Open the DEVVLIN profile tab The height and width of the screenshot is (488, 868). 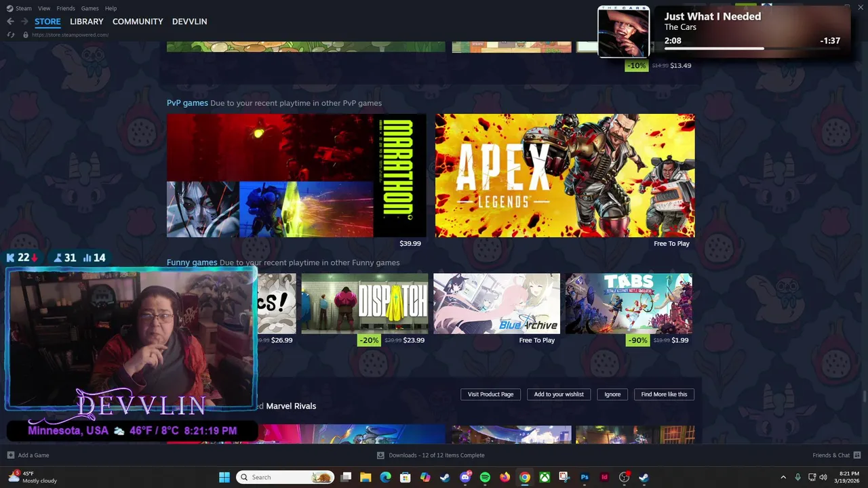190,22
